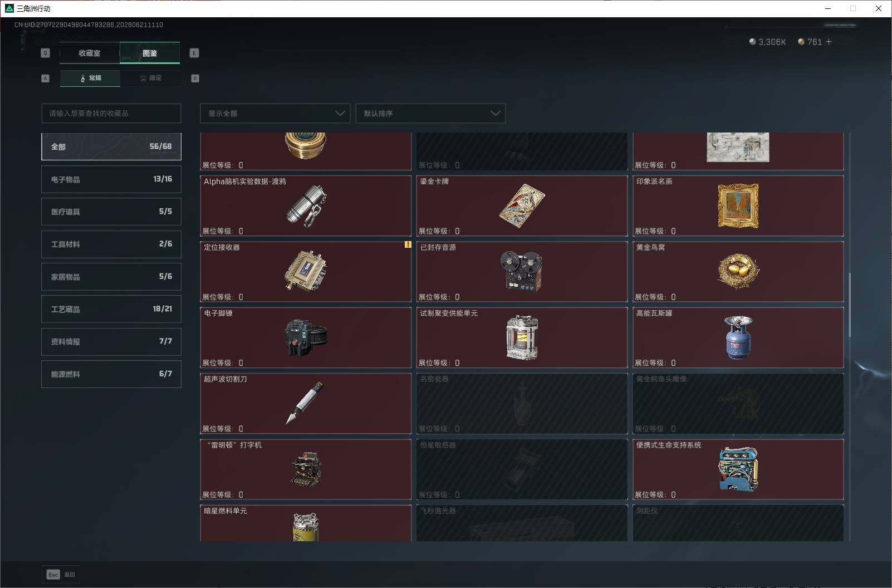Select the 鎏金卡牌 card icon
The image size is (892, 588).
click(522, 206)
